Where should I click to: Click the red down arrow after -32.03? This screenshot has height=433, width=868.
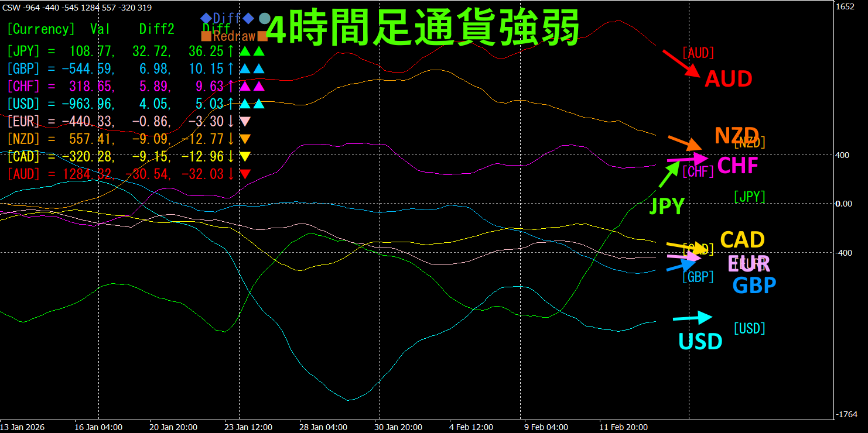[231, 174]
